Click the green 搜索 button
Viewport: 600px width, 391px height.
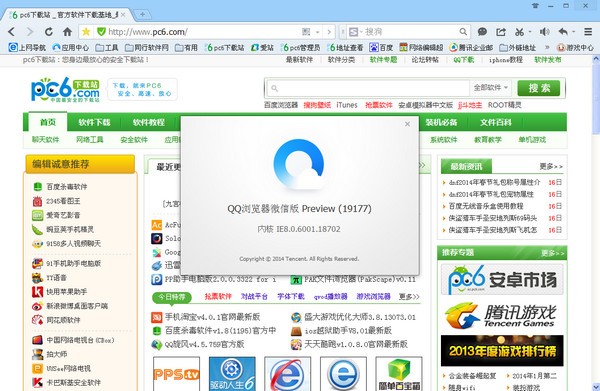539,88
